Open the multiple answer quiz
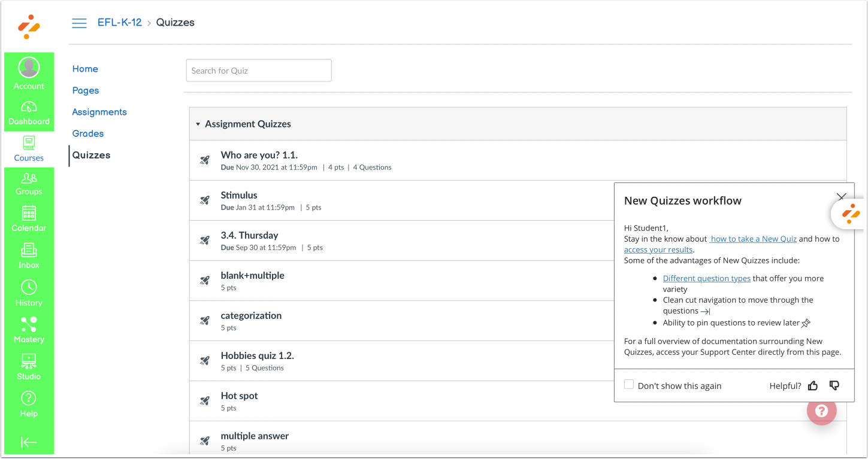This screenshot has width=868, height=459. point(255,436)
